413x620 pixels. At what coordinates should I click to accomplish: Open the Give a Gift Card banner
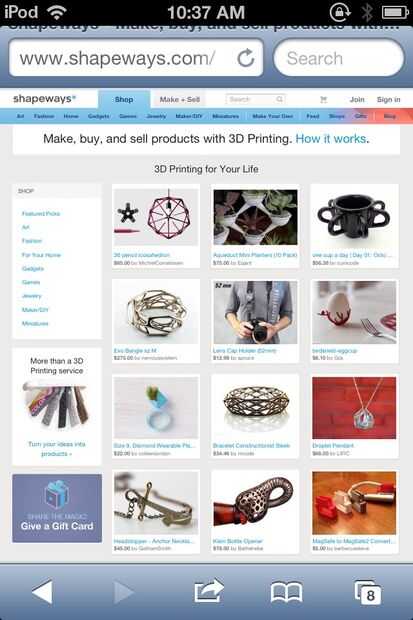[57, 508]
